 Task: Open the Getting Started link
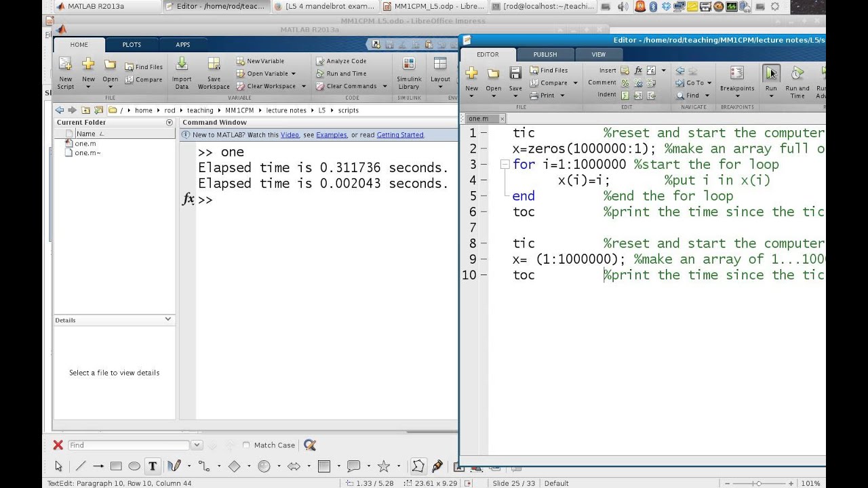tap(400, 135)
